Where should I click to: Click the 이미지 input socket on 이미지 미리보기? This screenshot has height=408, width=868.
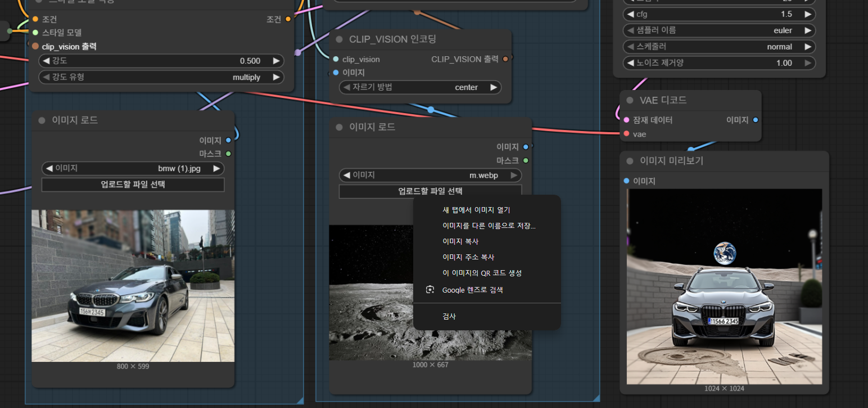coord(626,181)
